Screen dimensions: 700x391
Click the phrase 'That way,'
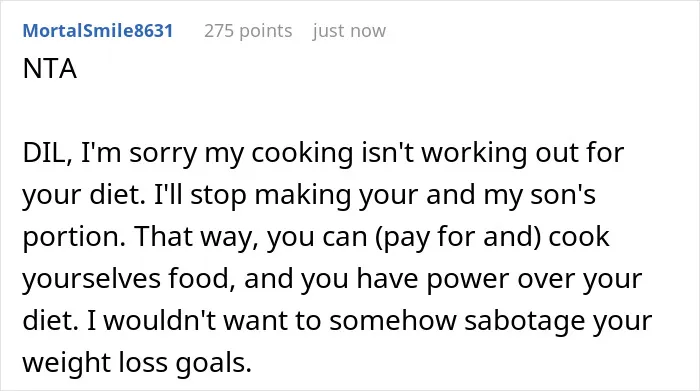(x=196, y=237)
